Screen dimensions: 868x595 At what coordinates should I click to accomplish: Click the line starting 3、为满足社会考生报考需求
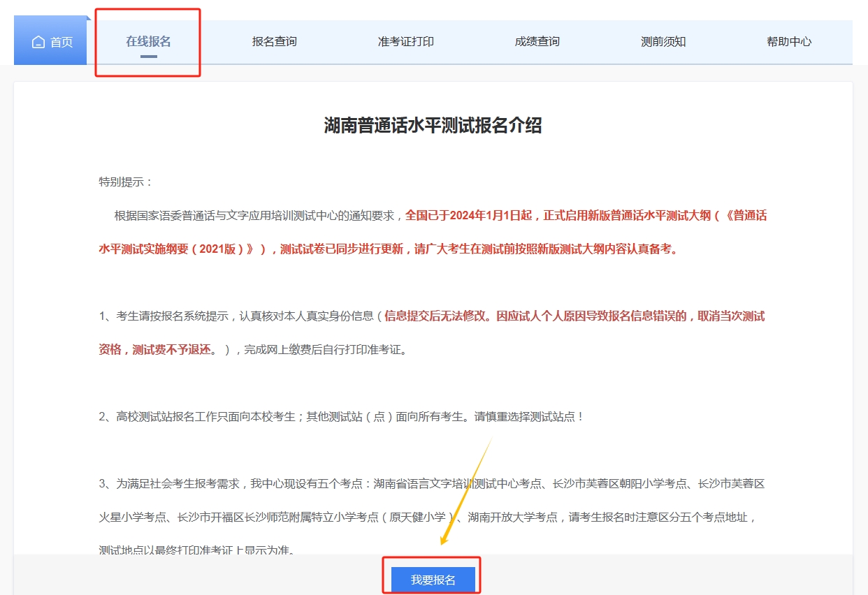(432, 483)
